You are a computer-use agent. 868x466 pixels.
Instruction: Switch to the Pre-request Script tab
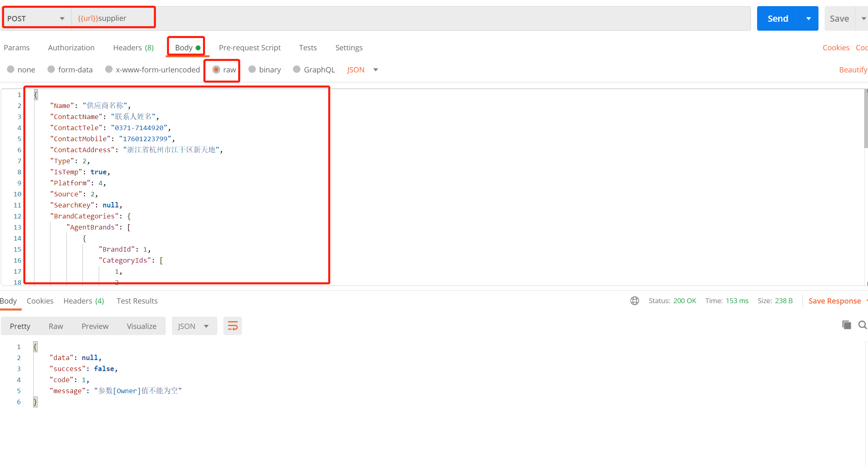click(x=250, y=47)
